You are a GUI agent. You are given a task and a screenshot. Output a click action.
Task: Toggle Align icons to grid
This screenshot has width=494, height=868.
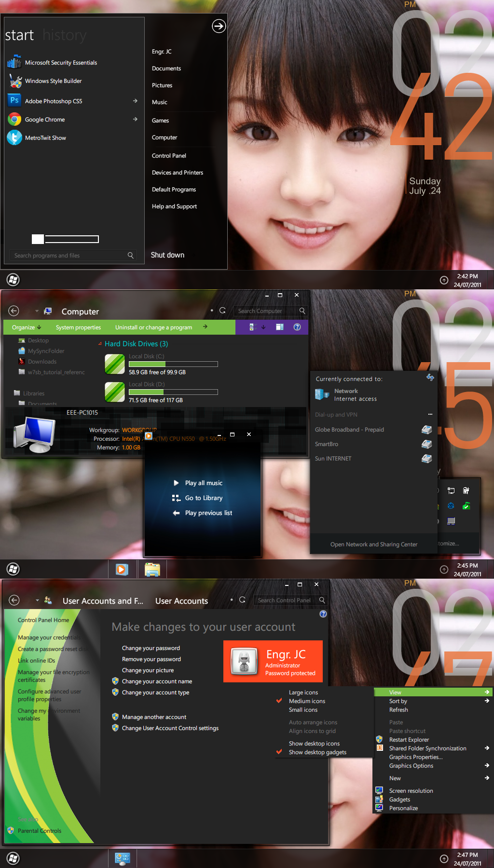tap(312, 731)
